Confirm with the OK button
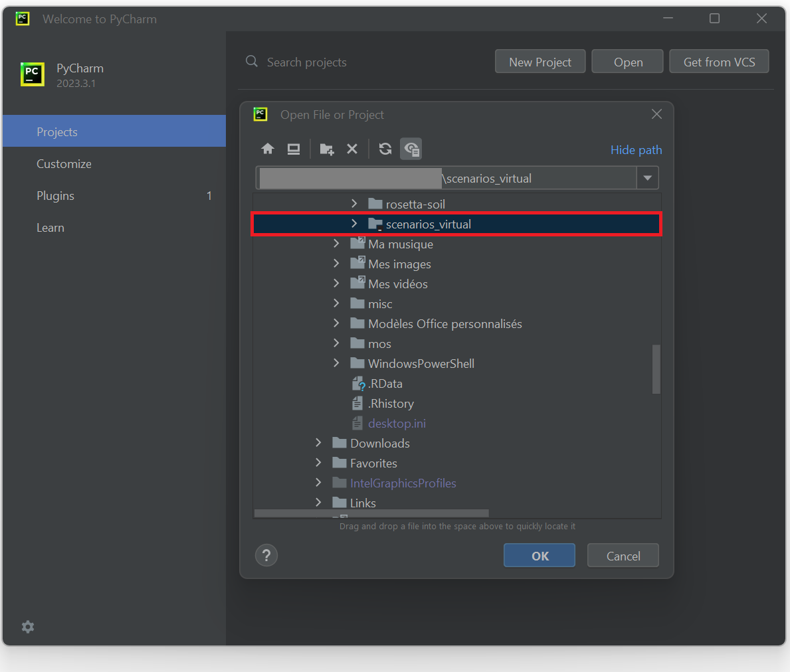The width and height of the screenshot is (790, 672). pyautogui.click(x=540, y=556)
